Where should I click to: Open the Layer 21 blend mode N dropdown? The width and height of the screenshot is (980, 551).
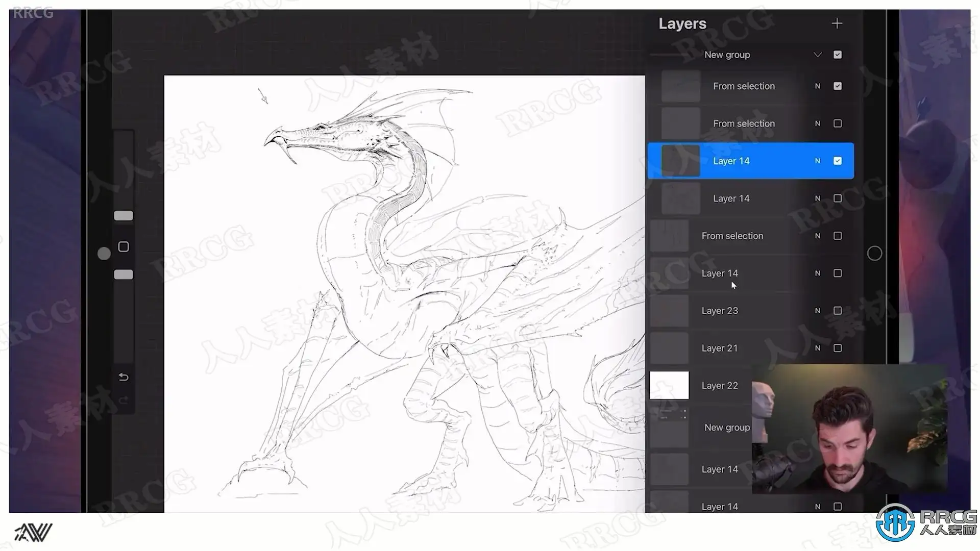coord(818,348)
